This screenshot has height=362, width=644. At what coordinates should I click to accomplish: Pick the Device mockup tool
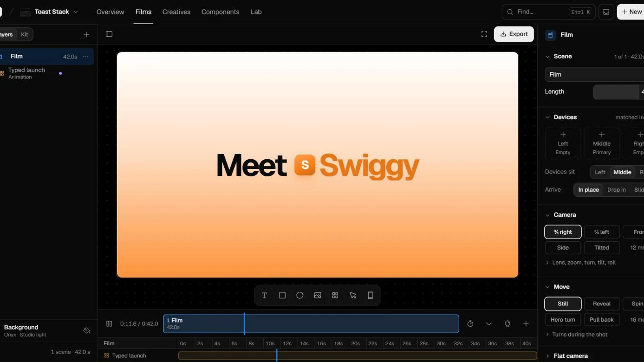coord(371,295)
